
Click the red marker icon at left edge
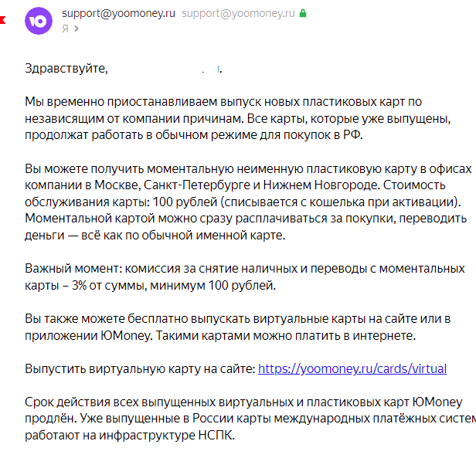(2, 20)
